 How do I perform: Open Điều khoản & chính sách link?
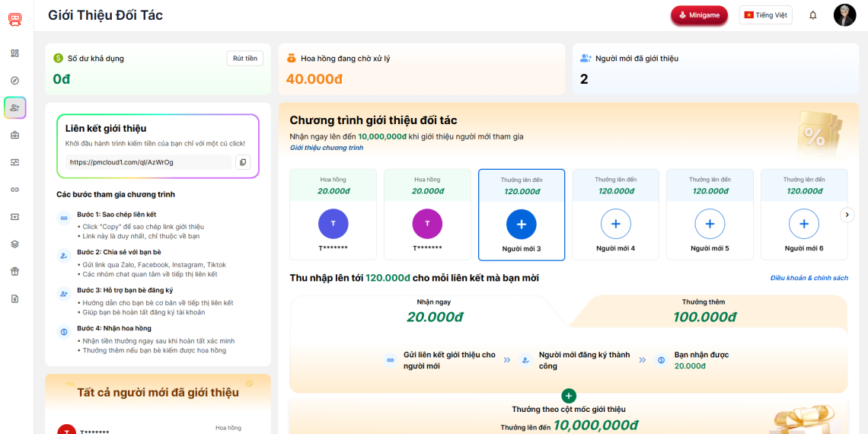pos(809,279)
